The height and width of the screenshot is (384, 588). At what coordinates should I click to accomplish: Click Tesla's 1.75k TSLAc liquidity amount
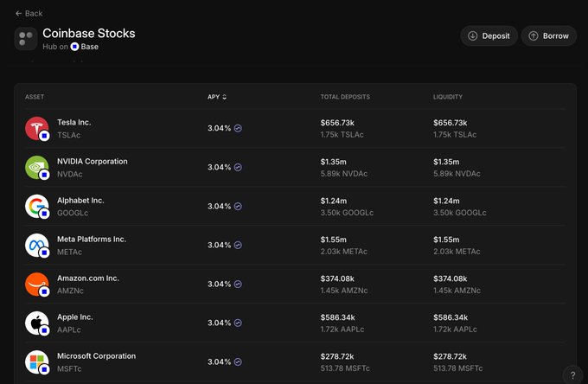pos(455,135)
